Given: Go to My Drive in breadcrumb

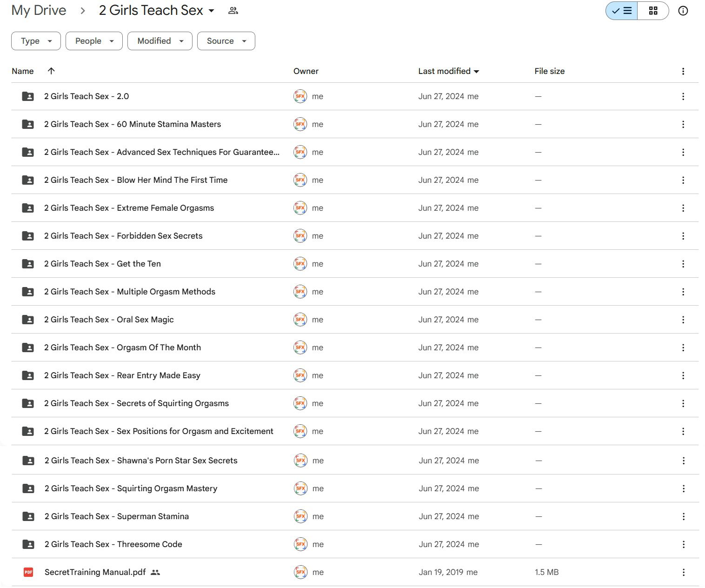Looking at the screenshot, I should point(39,10).
